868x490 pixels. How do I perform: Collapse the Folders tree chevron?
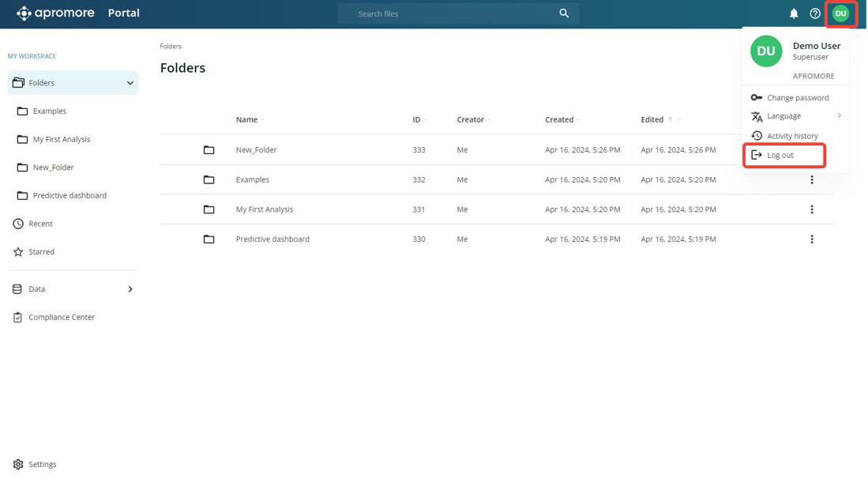coord(130,83)
